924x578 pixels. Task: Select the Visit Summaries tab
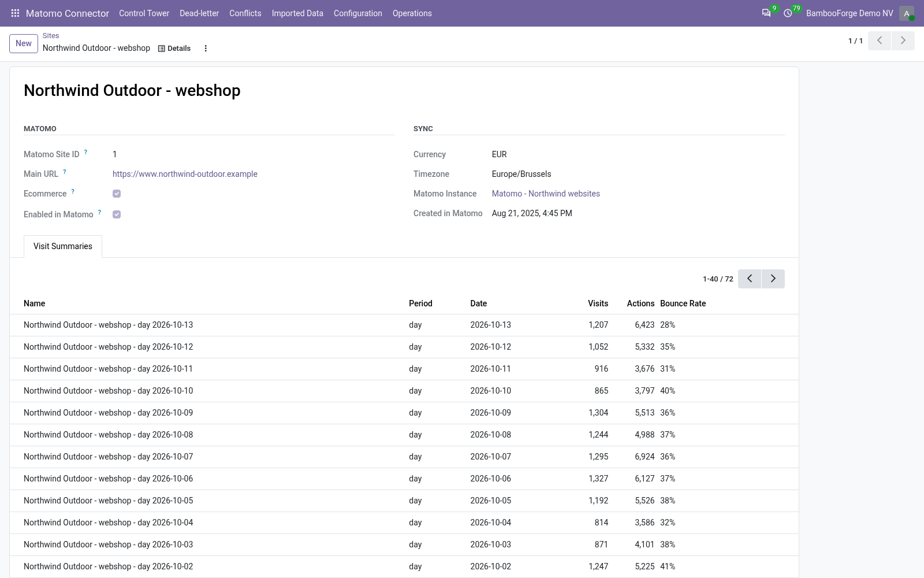coord(63,246)
